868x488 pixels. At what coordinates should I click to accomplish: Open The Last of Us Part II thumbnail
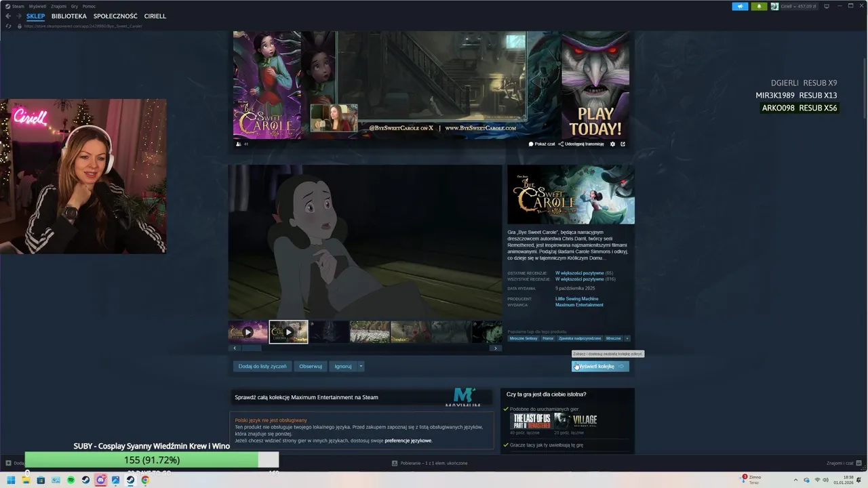click(x=530, y=421)
